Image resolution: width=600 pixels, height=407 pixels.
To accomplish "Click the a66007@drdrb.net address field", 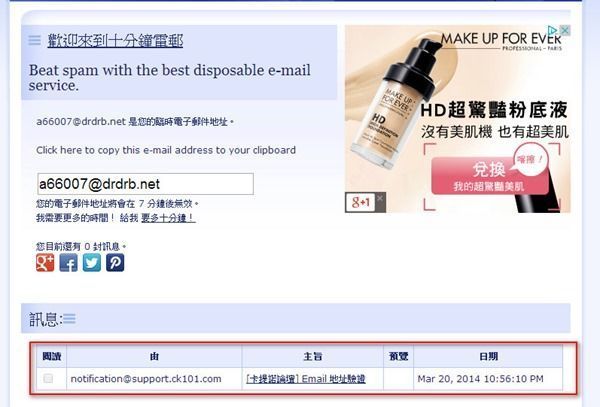I will click(x=145, y=184).
